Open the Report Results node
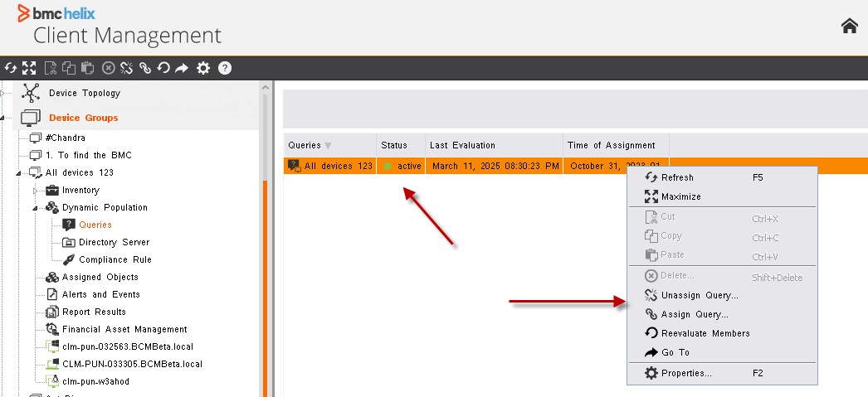 pyautogui.click(x=94, y=312)
